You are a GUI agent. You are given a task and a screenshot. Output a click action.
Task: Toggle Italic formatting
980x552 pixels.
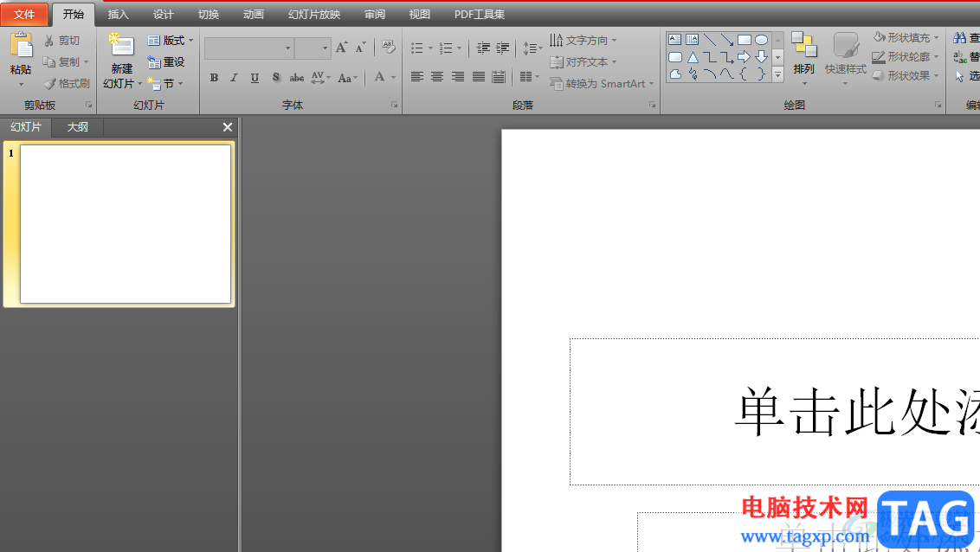[x=234, y=77]
